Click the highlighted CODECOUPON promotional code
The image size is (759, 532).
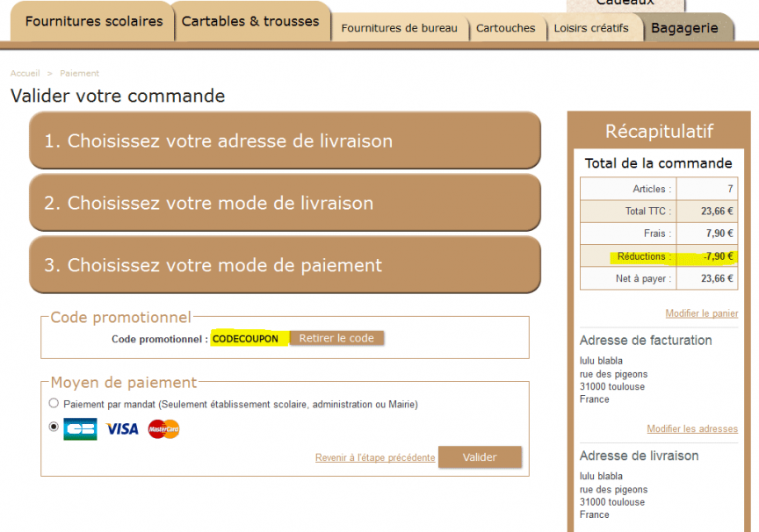247,338
